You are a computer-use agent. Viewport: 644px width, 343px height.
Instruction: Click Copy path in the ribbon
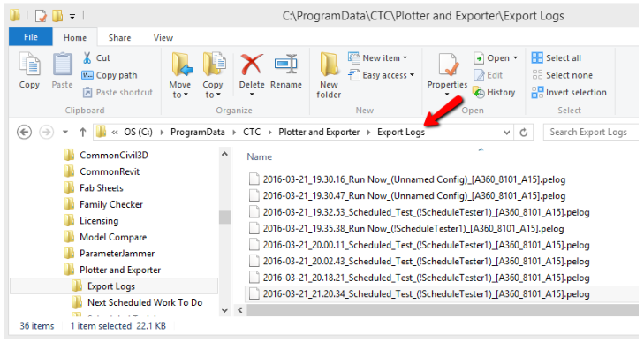[x=110, y=75]
